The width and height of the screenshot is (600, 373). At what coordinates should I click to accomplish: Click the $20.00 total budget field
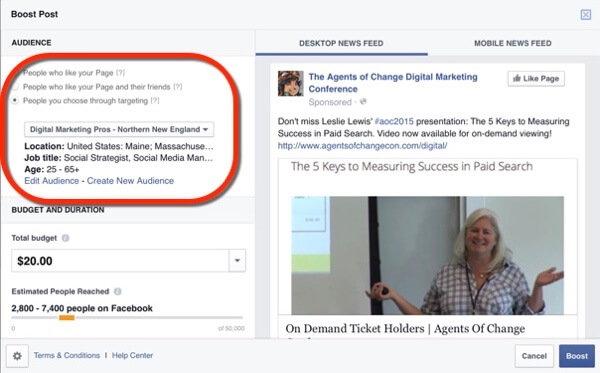point(120,261)
